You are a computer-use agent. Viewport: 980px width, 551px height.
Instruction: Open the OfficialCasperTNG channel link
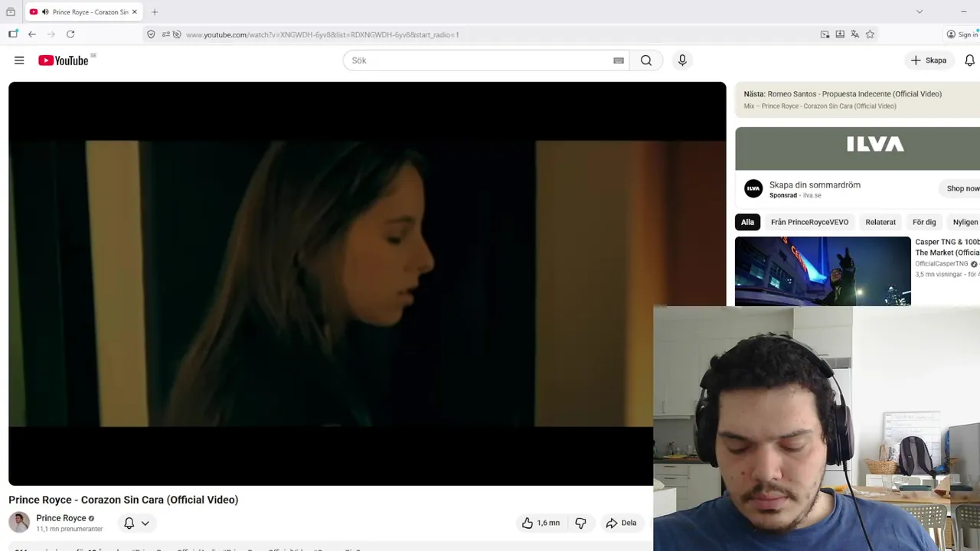(x=942, y=264)
